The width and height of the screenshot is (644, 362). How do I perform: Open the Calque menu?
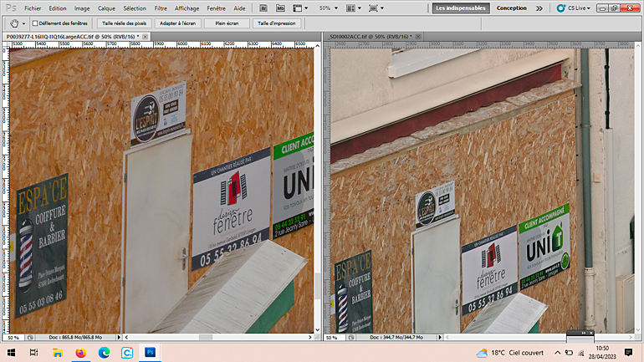point(106,8)
